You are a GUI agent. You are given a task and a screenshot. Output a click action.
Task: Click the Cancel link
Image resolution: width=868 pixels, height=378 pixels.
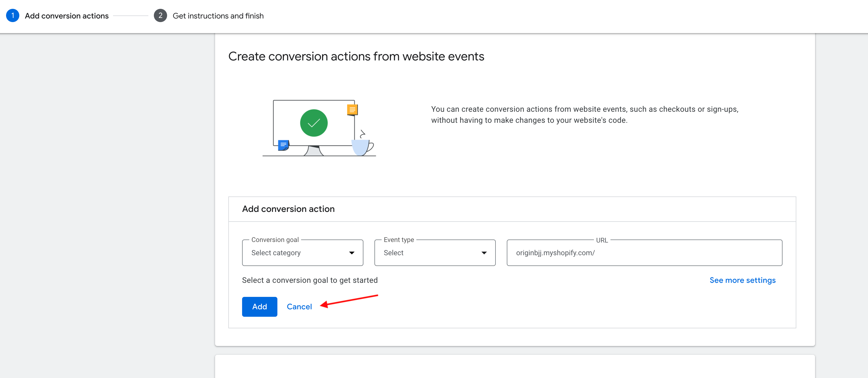[299, 307]
